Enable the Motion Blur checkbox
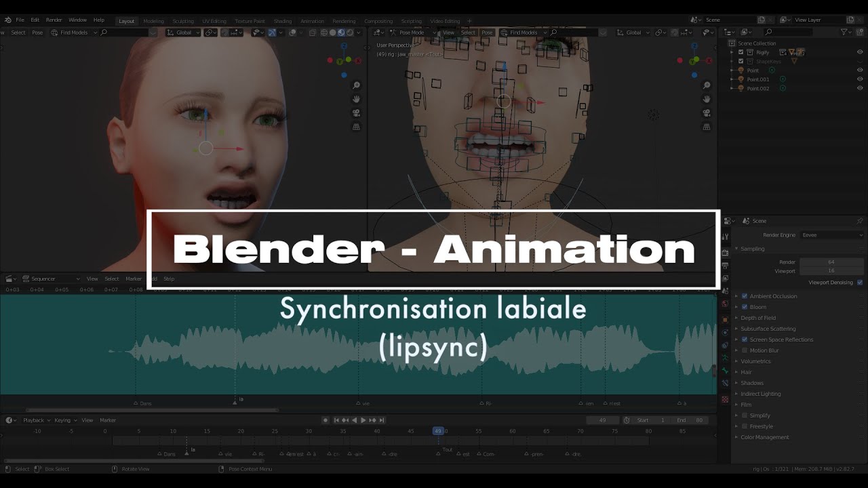Image resolution: width=868 pixels, height=488 pixels. pos(745,350)
